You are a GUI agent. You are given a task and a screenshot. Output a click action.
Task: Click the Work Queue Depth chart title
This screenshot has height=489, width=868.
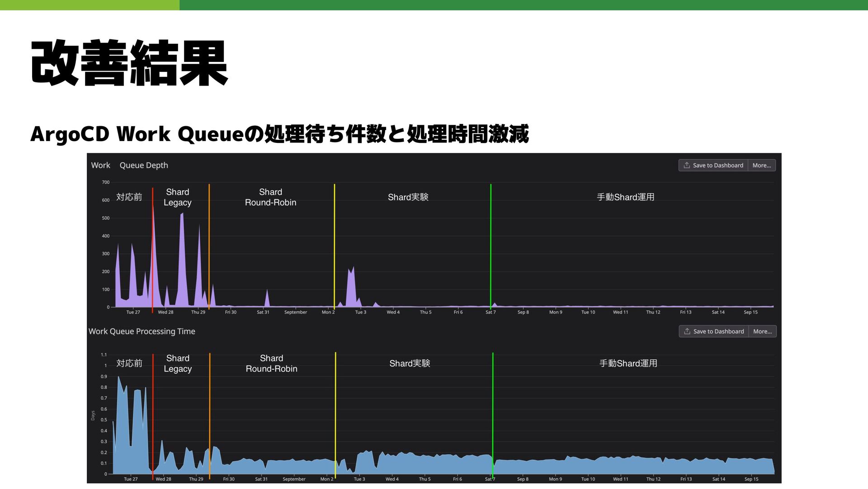[x=130, y=165]
